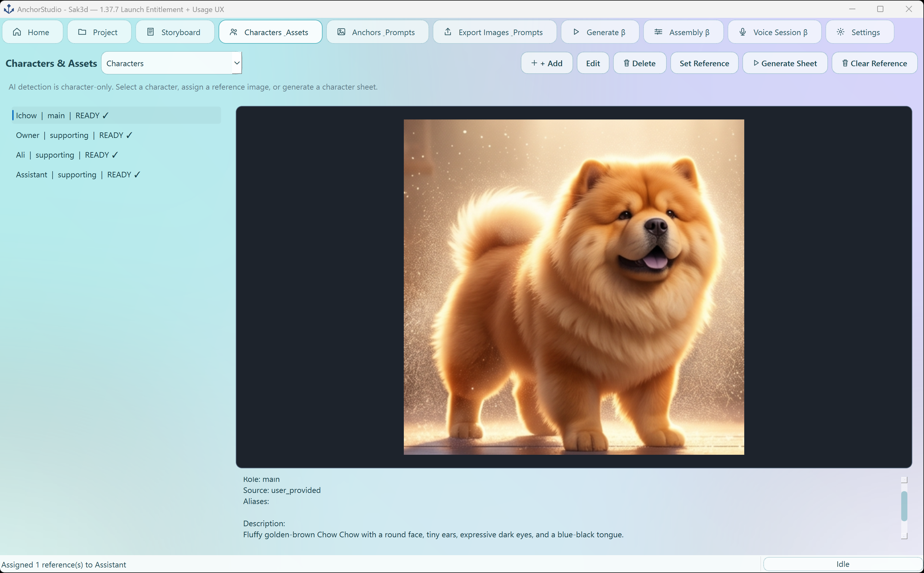Image resolution: width=924 pixels, height=573 pixels.
Task: Click the Storyboard document icon
Action: pyautogui.click(x=151, y=32)
